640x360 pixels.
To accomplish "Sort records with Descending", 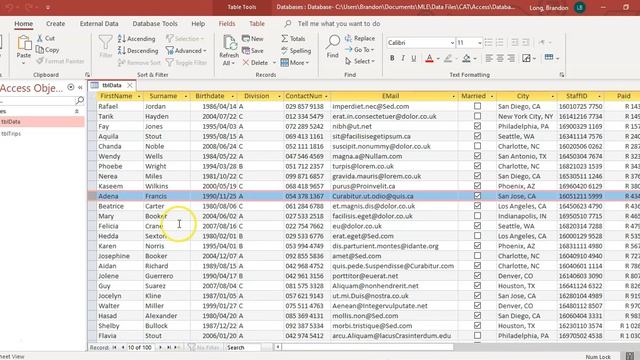I will 138,51.
